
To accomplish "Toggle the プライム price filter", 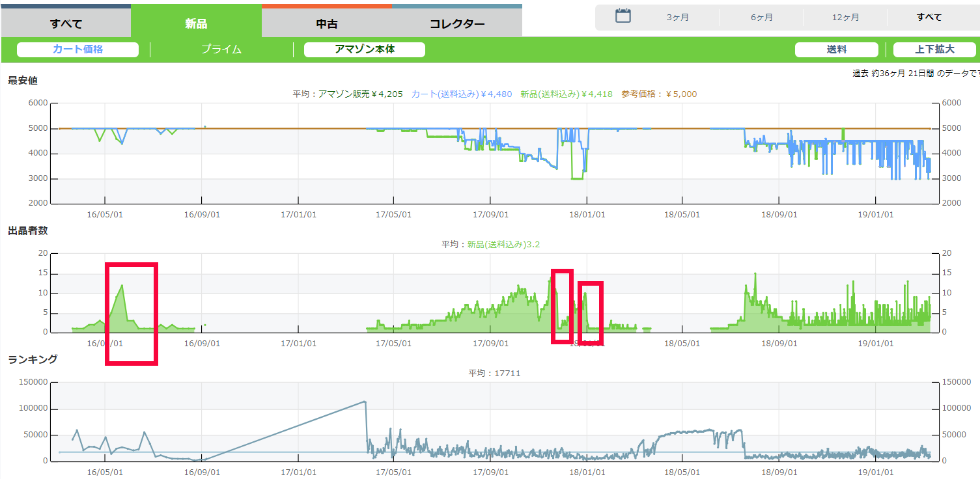I will pos(221,49).
